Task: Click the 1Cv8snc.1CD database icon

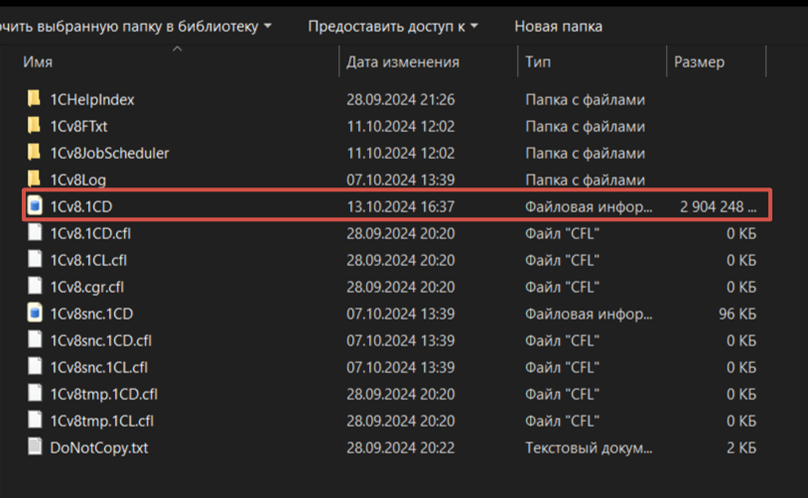Action: point(35,313)
